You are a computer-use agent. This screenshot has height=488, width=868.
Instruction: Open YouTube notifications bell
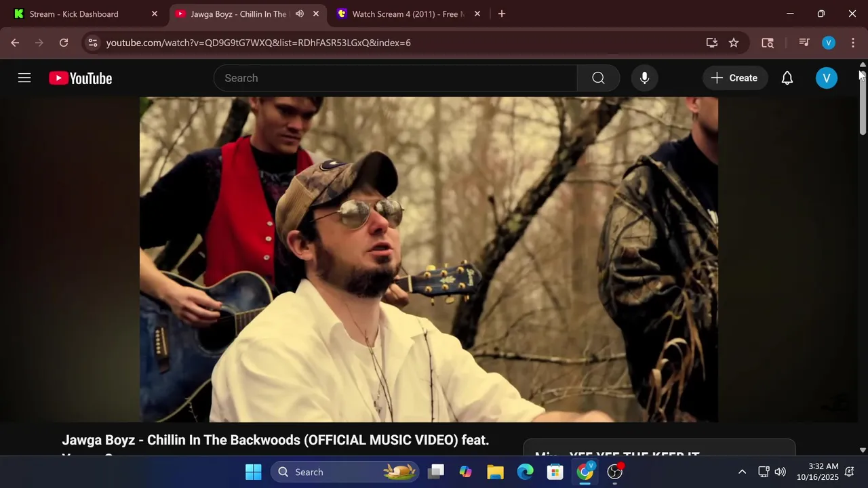point(787,78)
